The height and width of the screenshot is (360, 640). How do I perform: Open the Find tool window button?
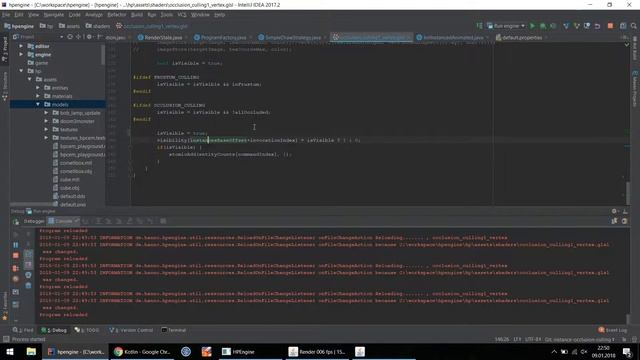tap(23, 330)
